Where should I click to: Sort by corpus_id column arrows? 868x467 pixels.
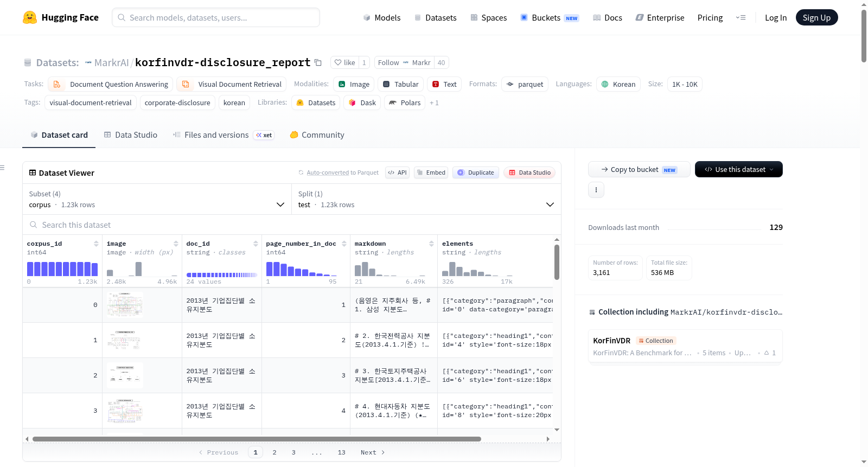(x=96, y=244)
